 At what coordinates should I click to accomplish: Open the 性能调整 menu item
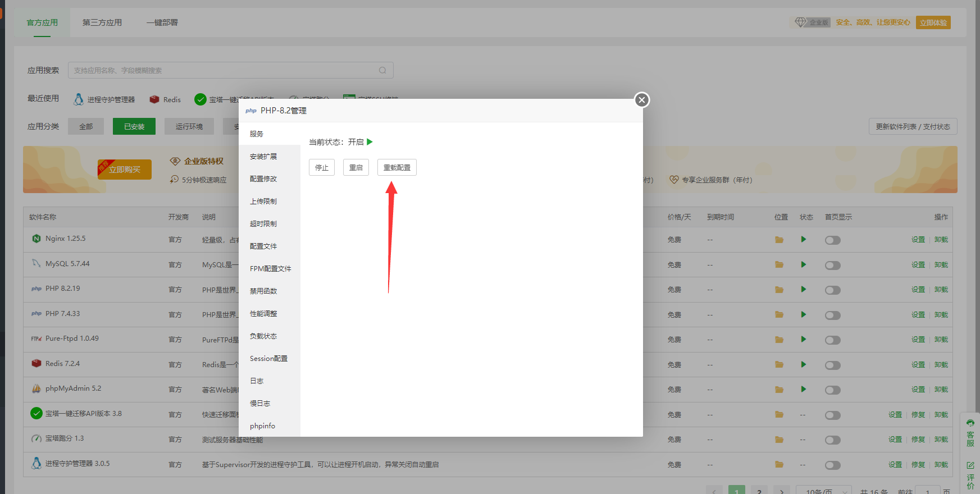click(x=270, y=313)
